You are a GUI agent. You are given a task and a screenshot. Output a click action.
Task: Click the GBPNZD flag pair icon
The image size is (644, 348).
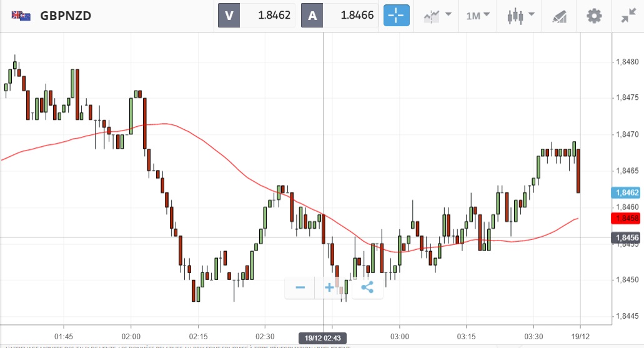click(x=21, y=16)
